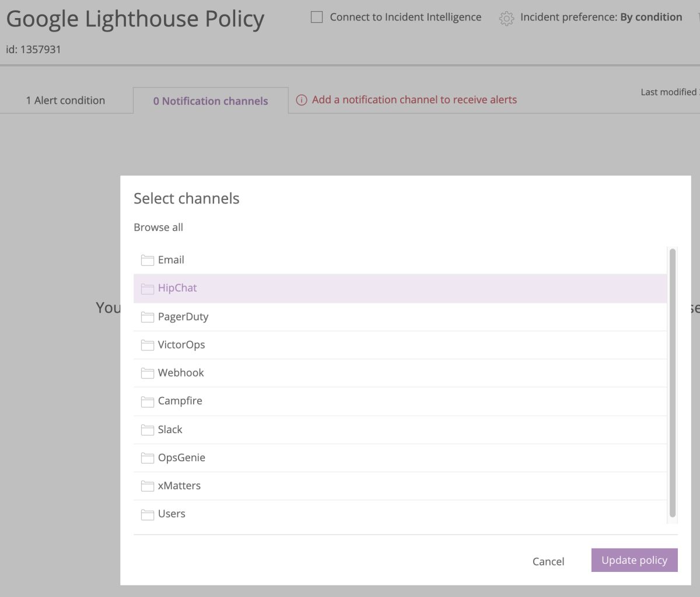The width and height of the screenshot is (700, 597).
Task: Expand the xMatters channel category
Action: [x=179, y=486]
